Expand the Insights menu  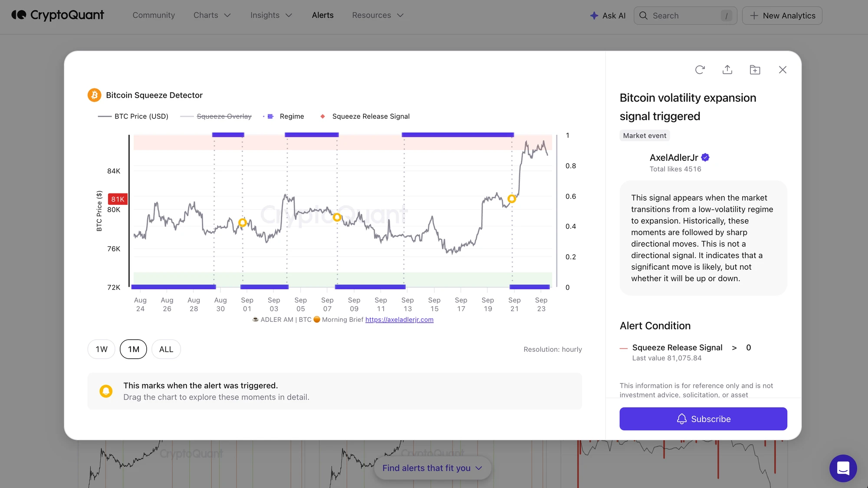[271, 15]
